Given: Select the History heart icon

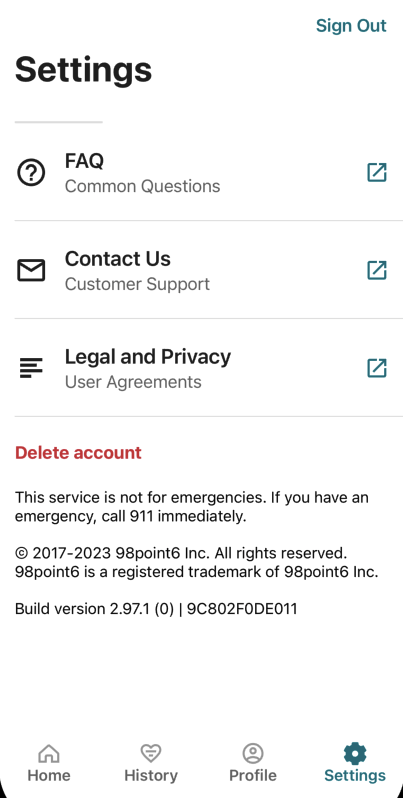Looking at the screenshot, I should [151, 753].
